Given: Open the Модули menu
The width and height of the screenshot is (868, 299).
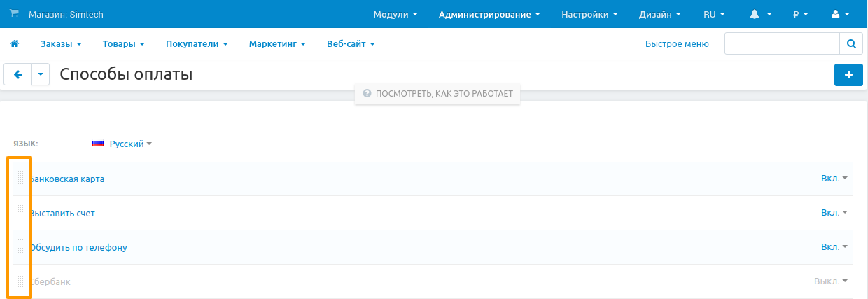Looking at the screenshot, I should coord(395,14).
